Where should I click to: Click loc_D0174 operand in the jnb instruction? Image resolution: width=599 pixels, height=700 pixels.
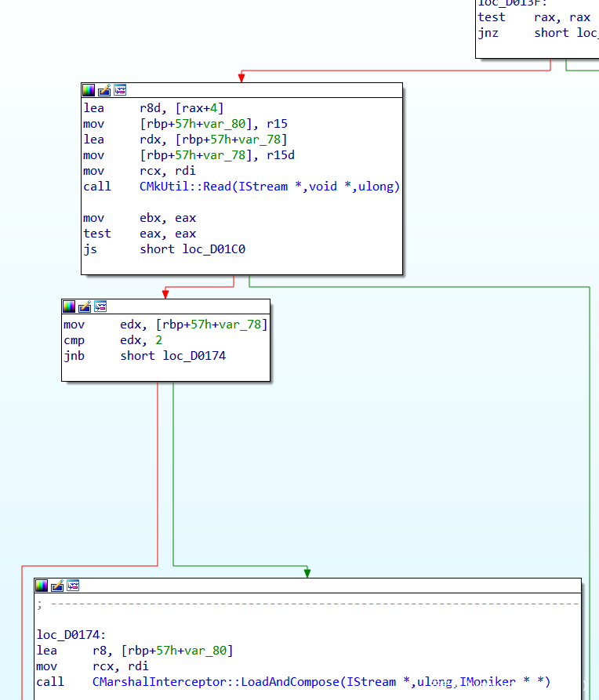(x=194, y=356)
